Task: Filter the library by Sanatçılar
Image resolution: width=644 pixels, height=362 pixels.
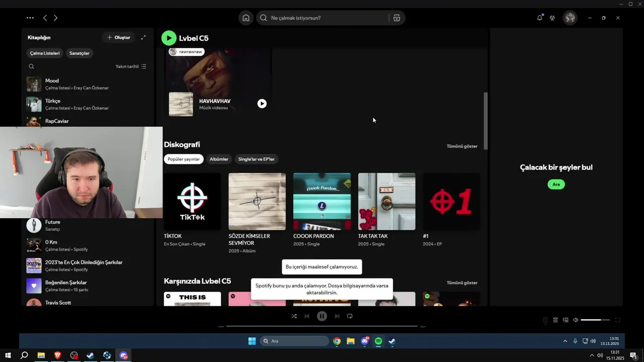Action: 79,53
